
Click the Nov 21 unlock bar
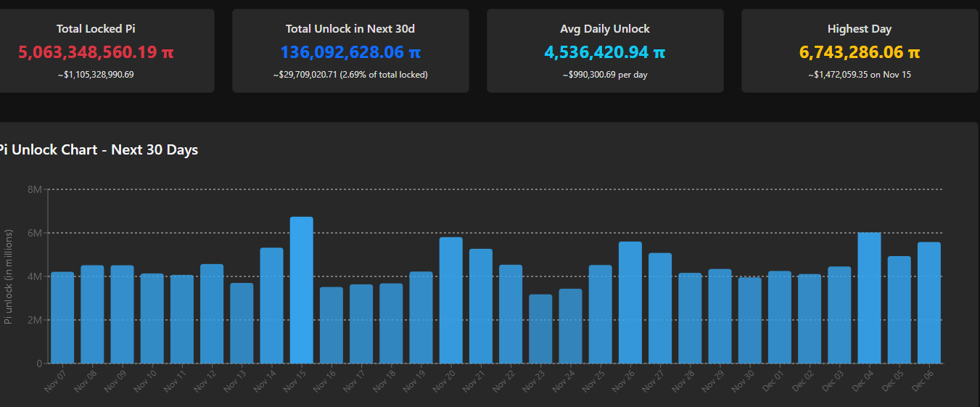click(x=480, y=306)
